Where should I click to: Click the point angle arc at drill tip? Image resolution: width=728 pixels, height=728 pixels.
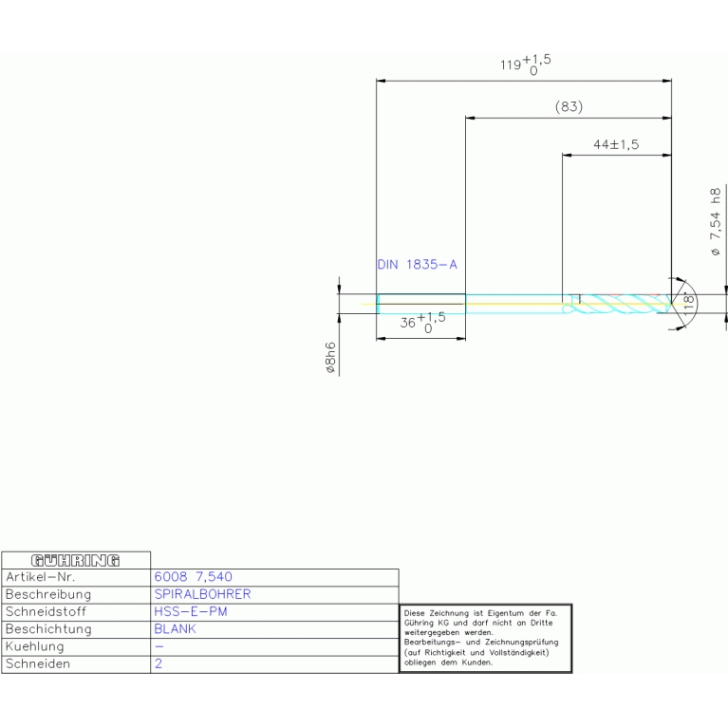(695, 302)
